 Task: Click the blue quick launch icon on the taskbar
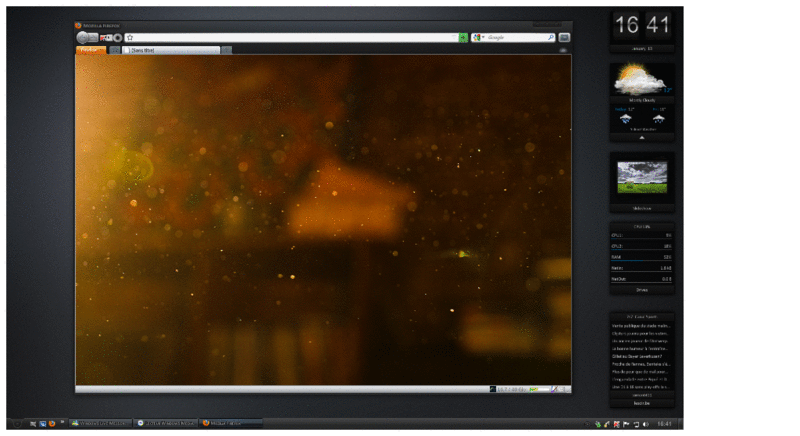point(43,424)
